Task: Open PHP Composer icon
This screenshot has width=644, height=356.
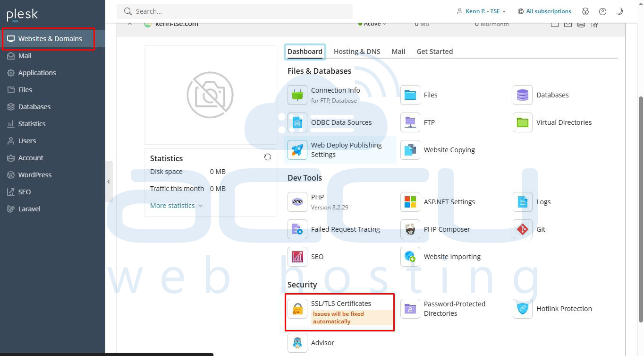Action: coord(410,229)
